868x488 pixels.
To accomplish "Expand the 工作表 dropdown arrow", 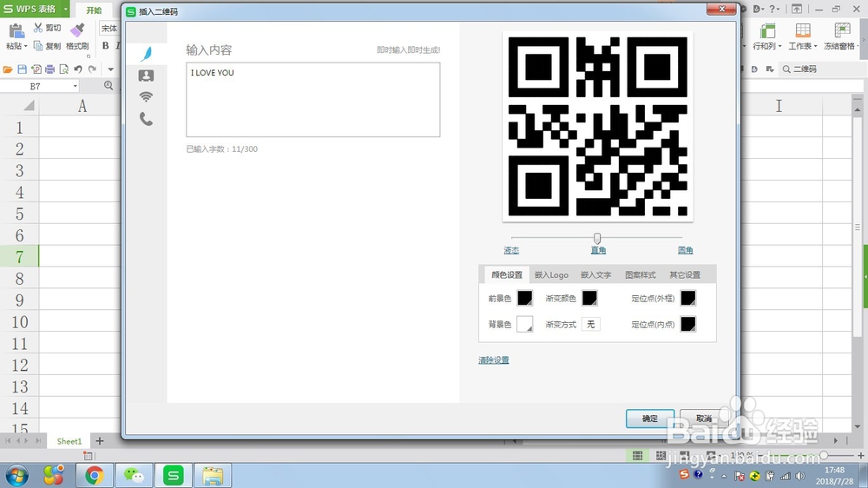I will [x=815, y=47].
